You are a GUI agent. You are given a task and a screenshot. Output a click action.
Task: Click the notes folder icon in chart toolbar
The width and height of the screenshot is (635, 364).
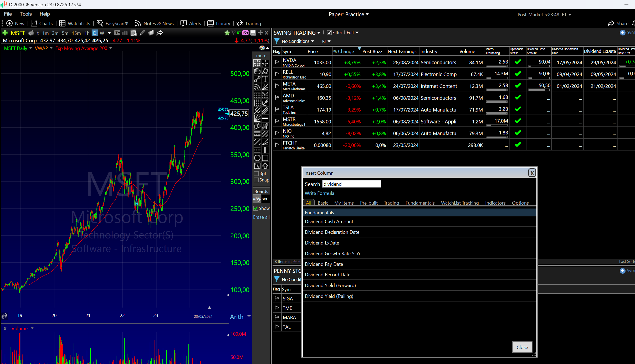pyautogui.click(x=151, y=33)
